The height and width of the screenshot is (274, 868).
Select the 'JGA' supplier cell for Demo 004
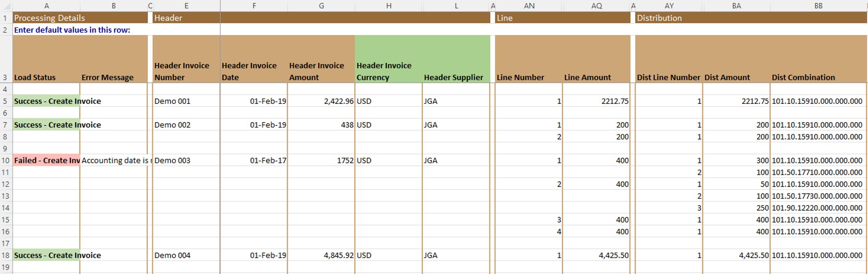[x=456, y=255]
